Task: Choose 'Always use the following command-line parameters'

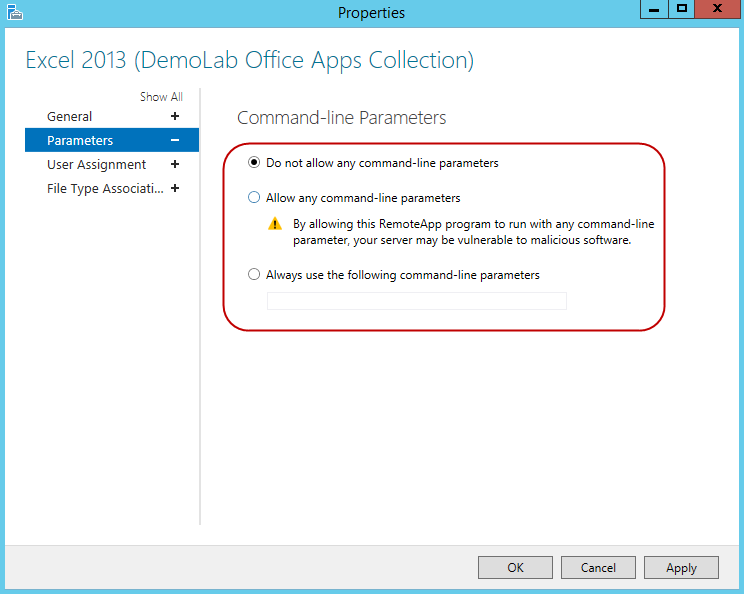Action: [x=254, y=274]
